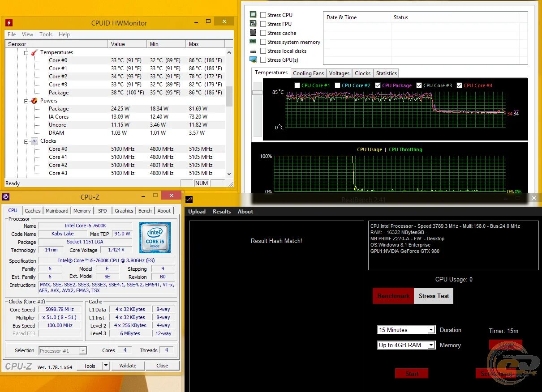Adjust the temperature graph vertical slider

point(257,93)
